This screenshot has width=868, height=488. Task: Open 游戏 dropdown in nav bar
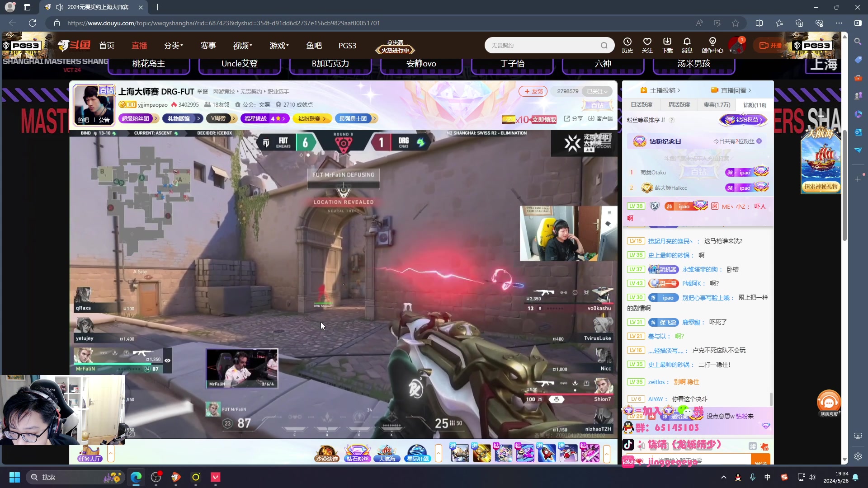[x=279, y=46]
